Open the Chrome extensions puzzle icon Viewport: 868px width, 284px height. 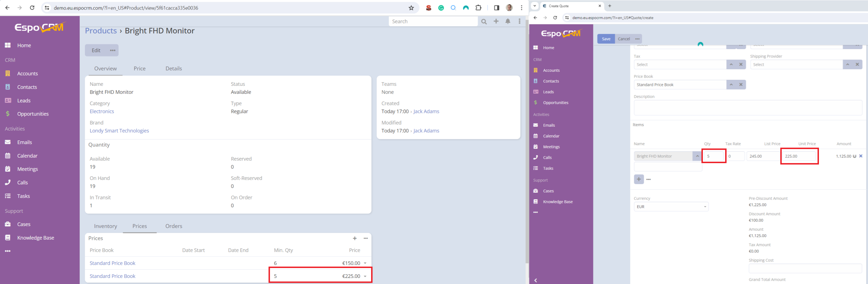[478, 8]
